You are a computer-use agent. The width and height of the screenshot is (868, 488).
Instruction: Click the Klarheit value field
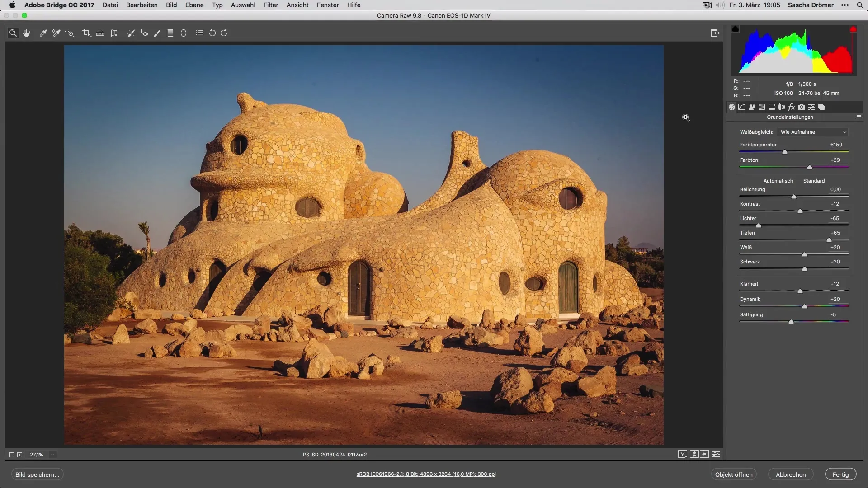pyautogui.click(x=835, y=284)
